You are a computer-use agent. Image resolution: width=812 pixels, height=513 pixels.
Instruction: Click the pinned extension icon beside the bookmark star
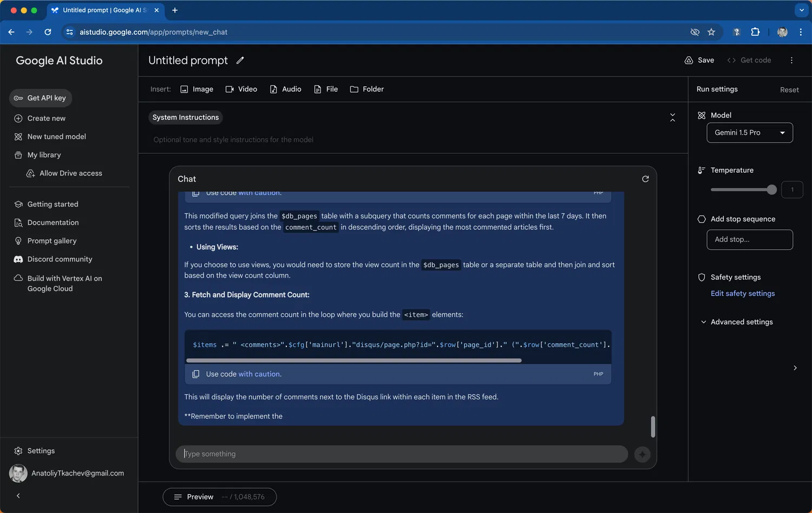pyautogui.click(x=736, y=33)
